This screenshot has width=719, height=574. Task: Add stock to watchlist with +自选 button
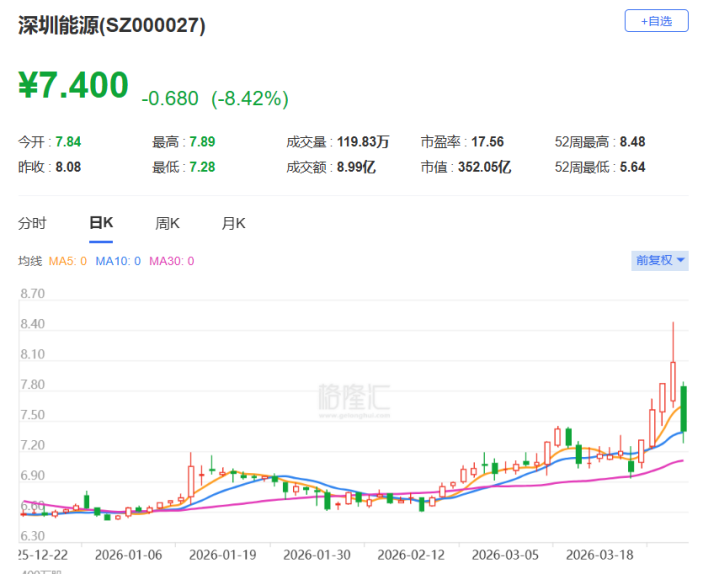pos(656,21)
